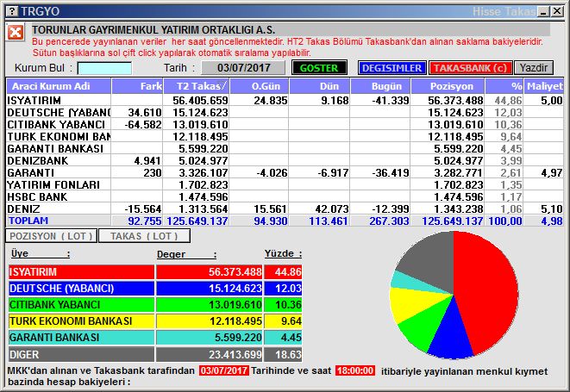Sort by the Bugün column header

(380, 86)
